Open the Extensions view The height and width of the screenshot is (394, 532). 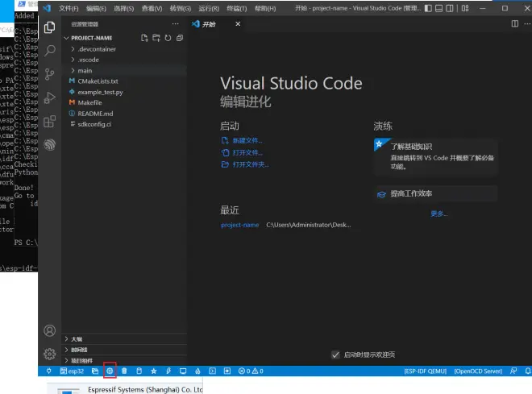pos(49,122)
